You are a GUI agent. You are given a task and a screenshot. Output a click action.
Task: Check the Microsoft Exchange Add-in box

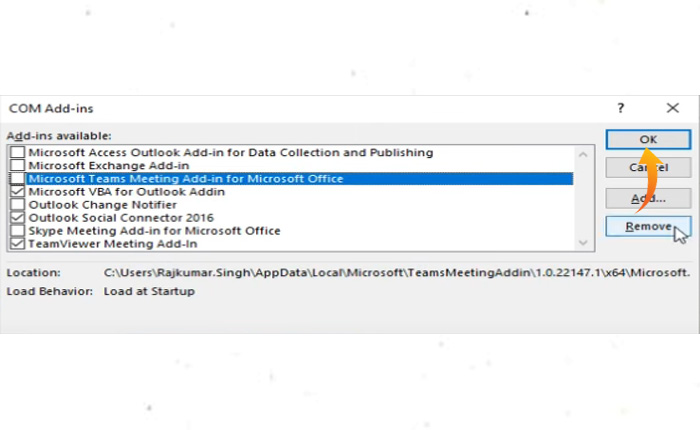[x=17, y=166]
